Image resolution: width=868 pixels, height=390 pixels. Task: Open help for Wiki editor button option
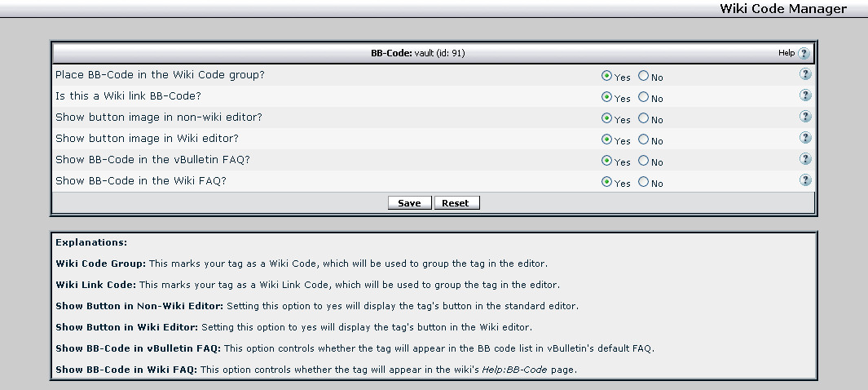(805, 138)
